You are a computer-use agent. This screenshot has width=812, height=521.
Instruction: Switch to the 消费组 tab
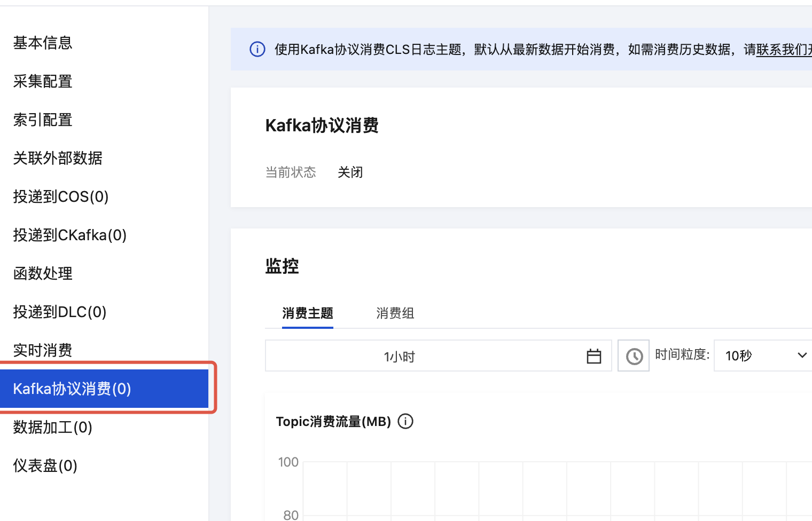coord(395,313)
